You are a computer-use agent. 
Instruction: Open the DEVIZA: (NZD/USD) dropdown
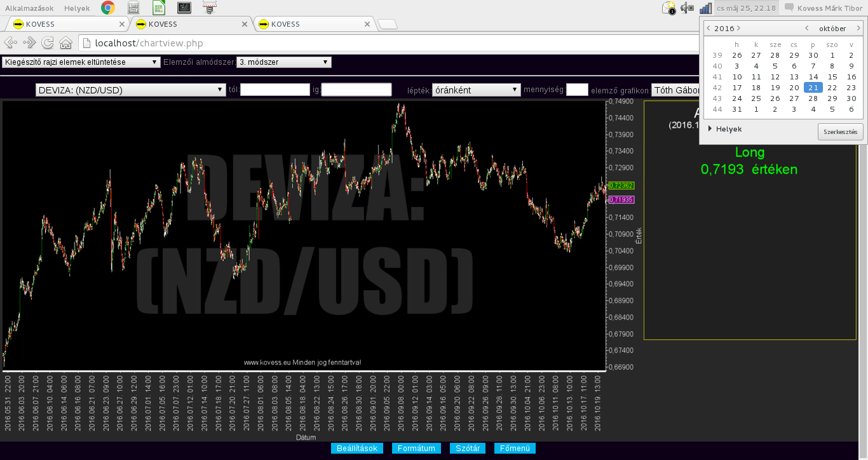[131, 90]
